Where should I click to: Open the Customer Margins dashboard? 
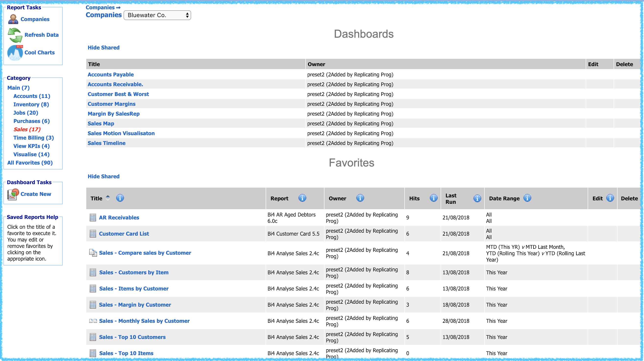pyautogui.click(x=111, y=104)
